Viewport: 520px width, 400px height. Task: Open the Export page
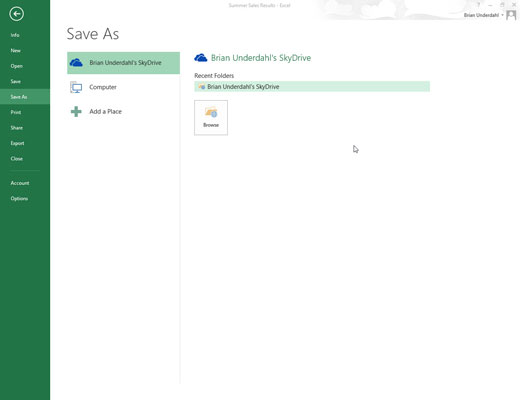pos(17,143)
